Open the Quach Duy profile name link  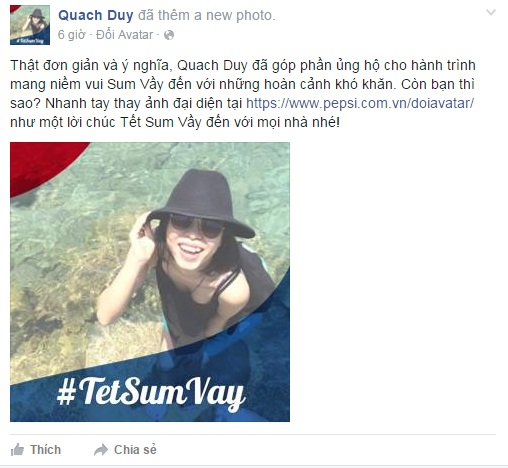(x=96, y=15)
